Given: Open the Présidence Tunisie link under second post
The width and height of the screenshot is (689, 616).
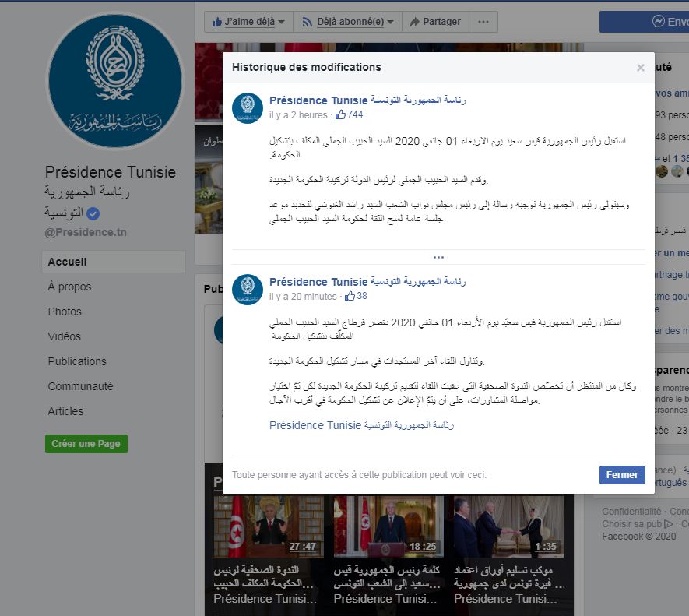Looking at the screenshot, I should 361,425.
